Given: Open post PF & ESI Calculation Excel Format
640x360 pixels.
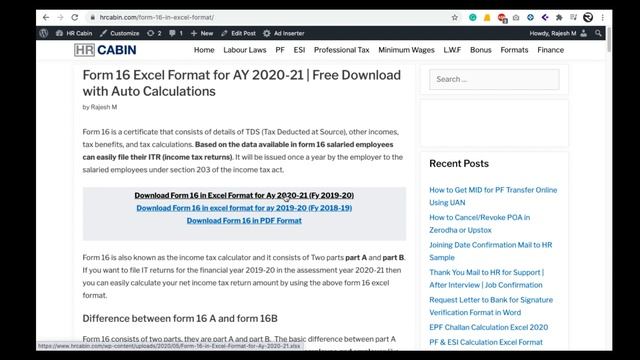Looking at the screenshot, I should click(486, 342).
